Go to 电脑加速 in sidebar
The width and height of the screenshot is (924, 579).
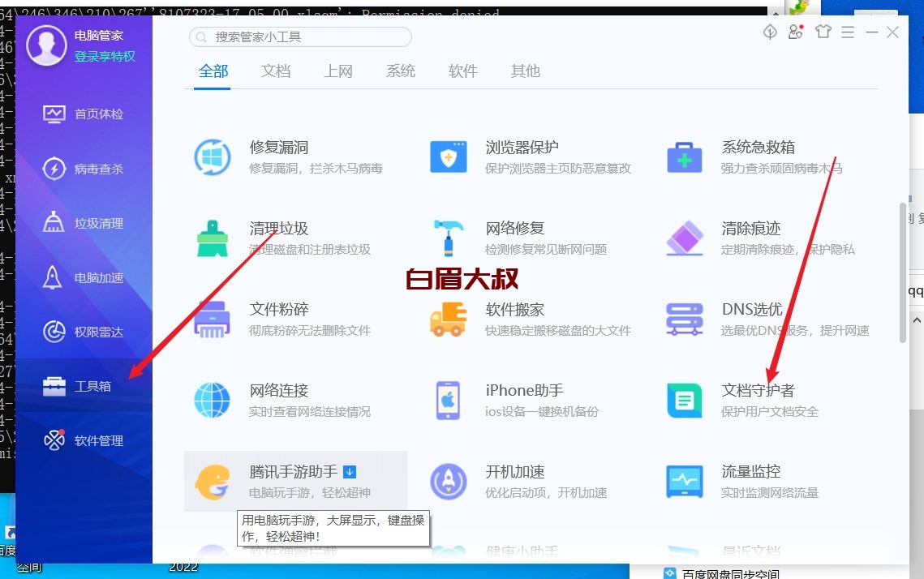point(84,277)
